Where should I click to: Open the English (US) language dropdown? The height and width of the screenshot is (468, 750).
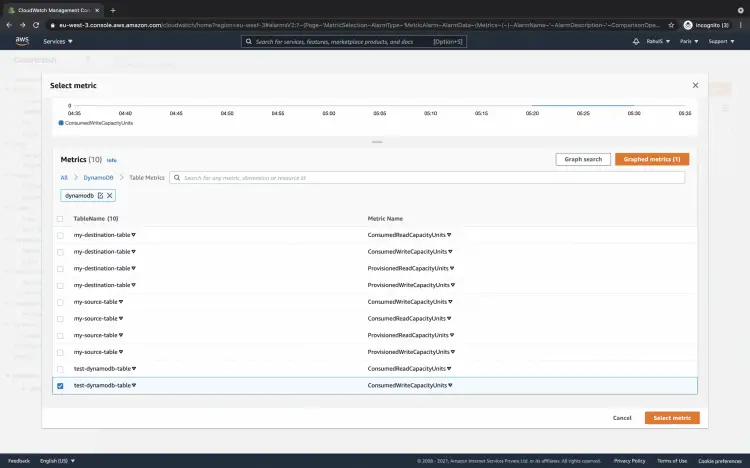(x=57, y=461)
